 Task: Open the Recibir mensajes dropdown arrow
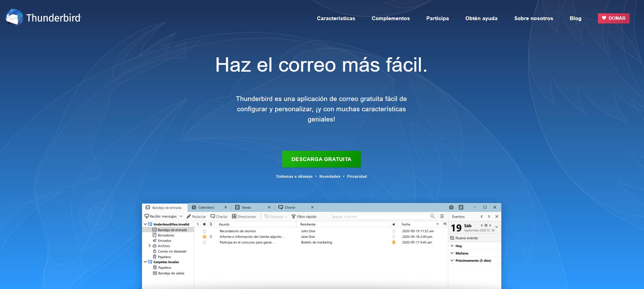click(181, 216)
